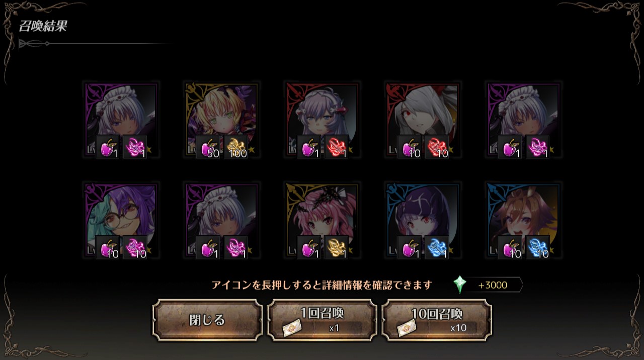Click the ticket icon on the 10回召喚 button
644x360 pixels.
click(x=407, y=328)
